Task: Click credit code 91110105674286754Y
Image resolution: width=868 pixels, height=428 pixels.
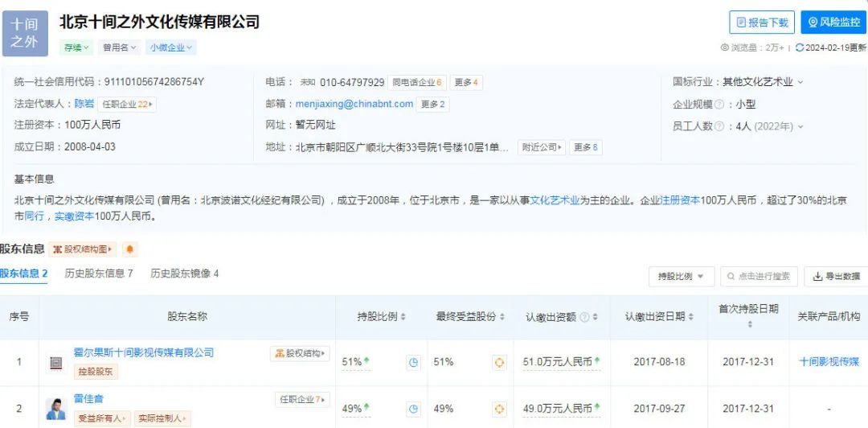Action: coord(154,82)
